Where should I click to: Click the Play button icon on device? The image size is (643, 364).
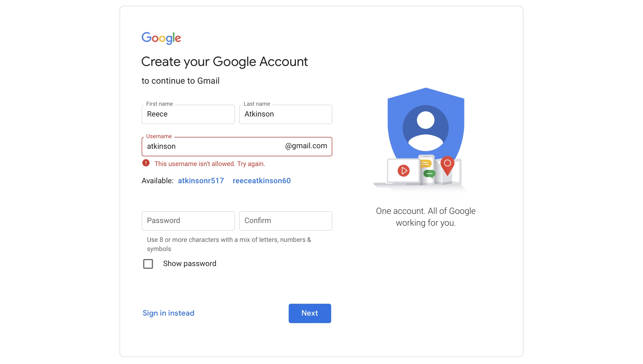click(403, 170)
